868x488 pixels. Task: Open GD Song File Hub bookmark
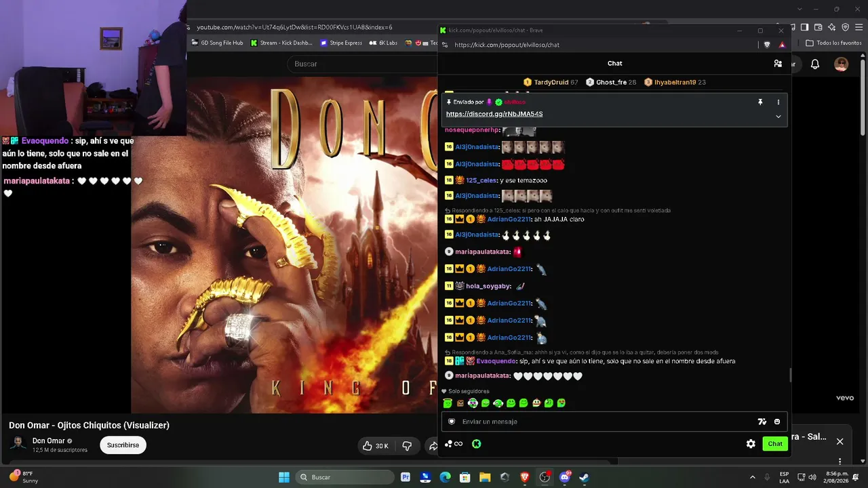[217, 43]
